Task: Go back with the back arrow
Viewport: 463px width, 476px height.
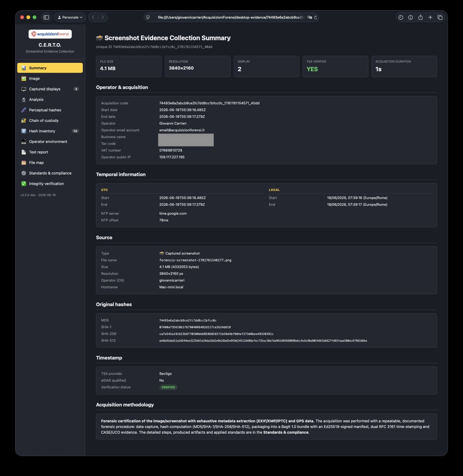Action: coord(93,17)
